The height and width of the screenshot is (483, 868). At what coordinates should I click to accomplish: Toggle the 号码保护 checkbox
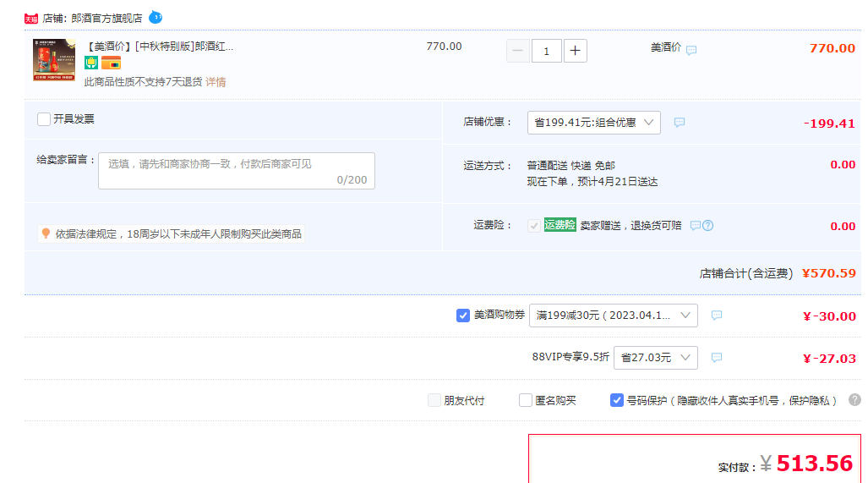(x=617, y=400)
